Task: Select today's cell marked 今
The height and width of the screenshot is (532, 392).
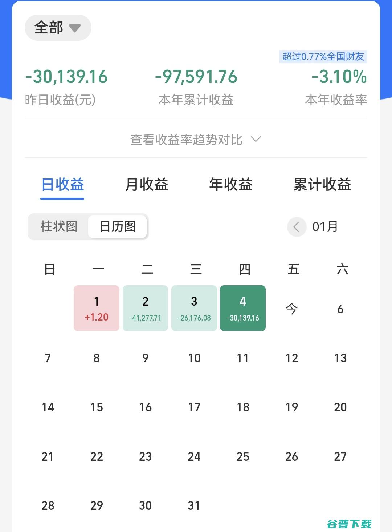Action: 292,309
